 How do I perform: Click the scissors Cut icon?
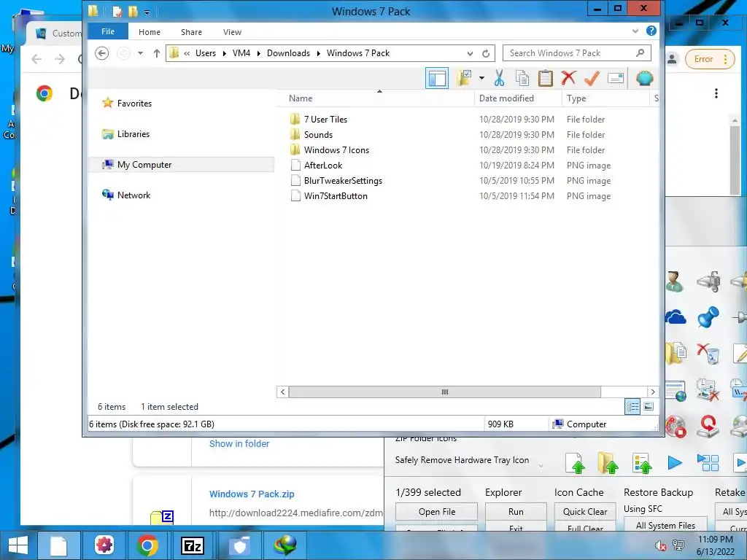click(x=499, y=78)
